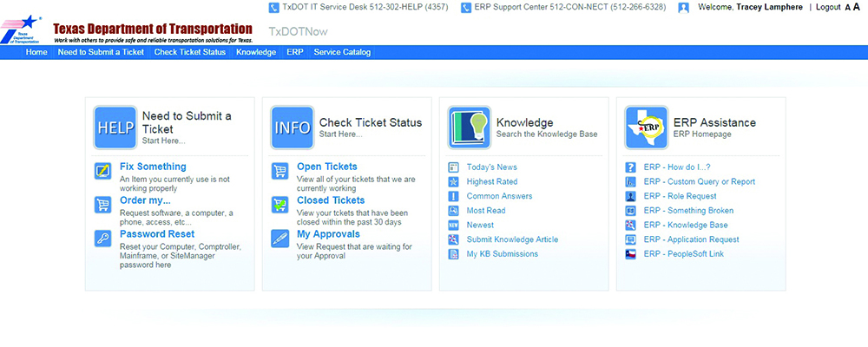868x347 pixels.
Task: Open the Open Tickets link
Action: point(326,167)
